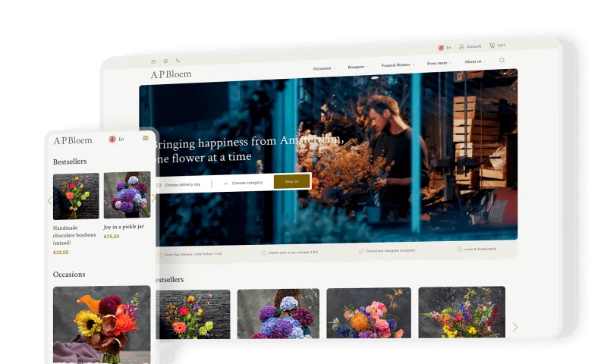Click the €25,00 price under chocolate bonbons
607x364 pixels.
(x=61, y=253)
